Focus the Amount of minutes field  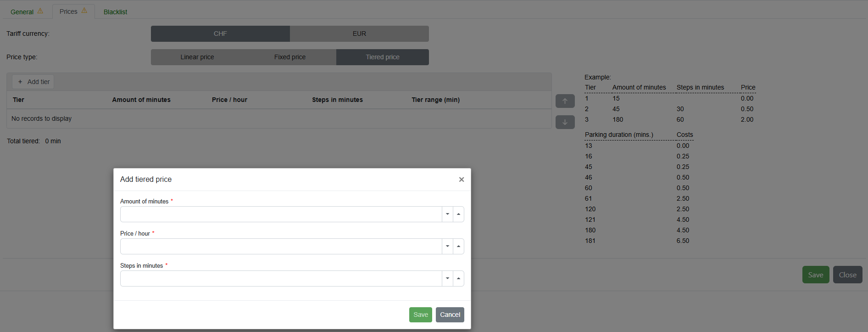point(281,214)
